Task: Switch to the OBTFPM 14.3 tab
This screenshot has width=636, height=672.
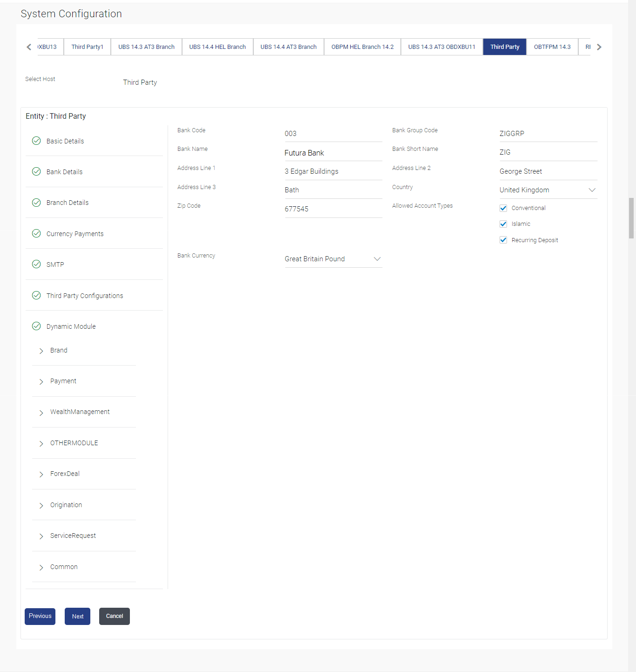Action: (x=552, y=47)
